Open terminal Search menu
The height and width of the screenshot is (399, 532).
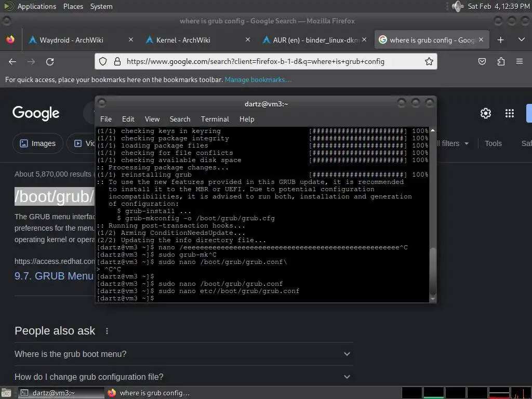(x=180, y=119)
